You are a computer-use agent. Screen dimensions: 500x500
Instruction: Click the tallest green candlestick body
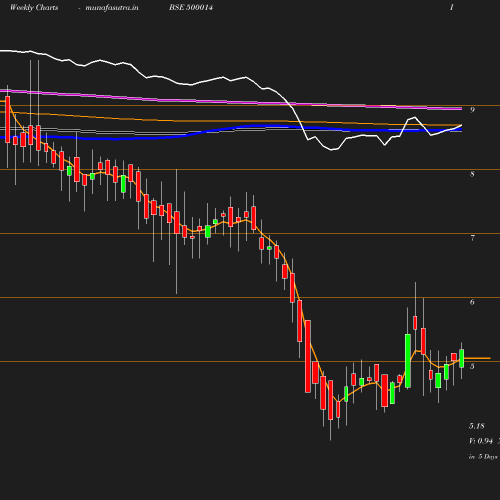click(408, 361)
